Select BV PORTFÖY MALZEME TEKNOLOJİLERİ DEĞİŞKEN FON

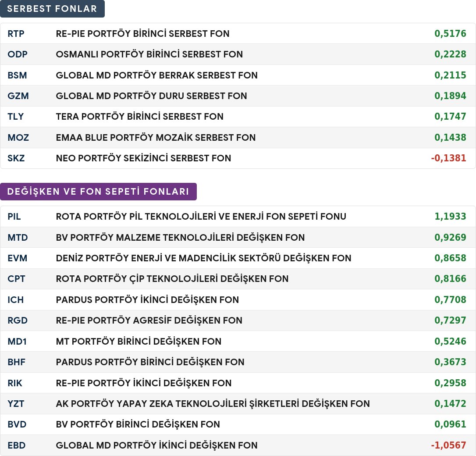pyautogui.click(x=180, y=237)
